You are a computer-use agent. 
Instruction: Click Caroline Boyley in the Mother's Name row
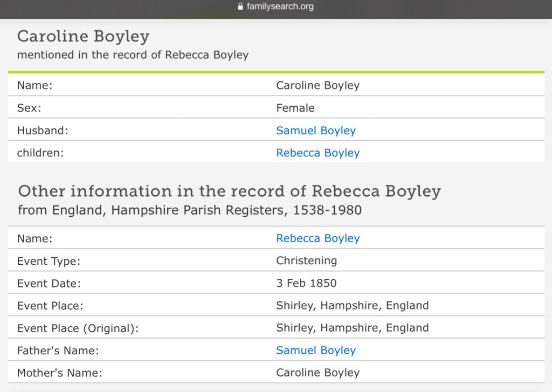pyautogui.click(x=318, y=373)
